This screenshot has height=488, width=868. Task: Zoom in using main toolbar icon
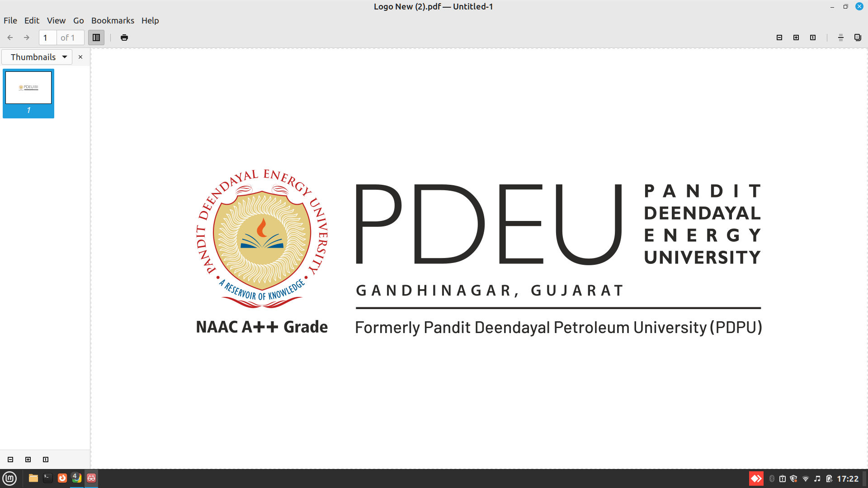pos(796,38)
